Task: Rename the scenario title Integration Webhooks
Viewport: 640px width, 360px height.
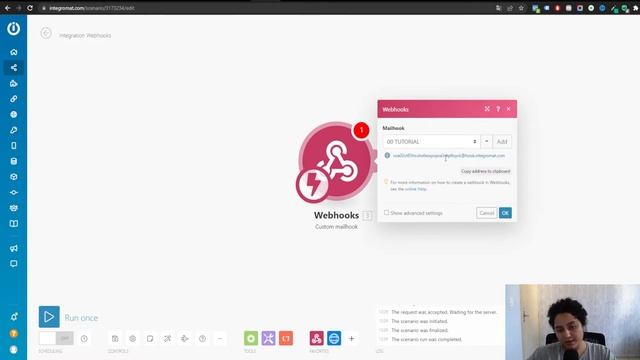Action: pos(85,36)
